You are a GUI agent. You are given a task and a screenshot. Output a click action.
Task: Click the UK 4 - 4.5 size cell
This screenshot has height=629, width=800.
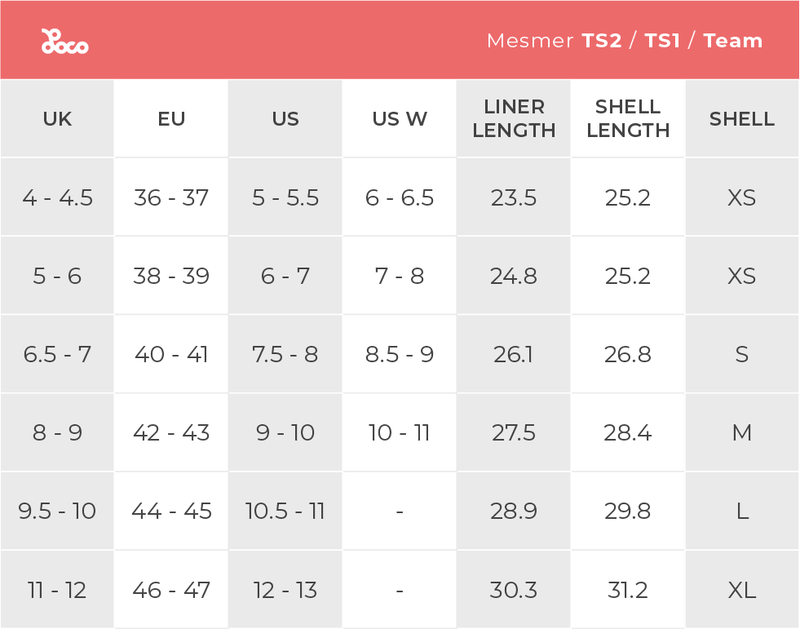[x=57, y=198]
